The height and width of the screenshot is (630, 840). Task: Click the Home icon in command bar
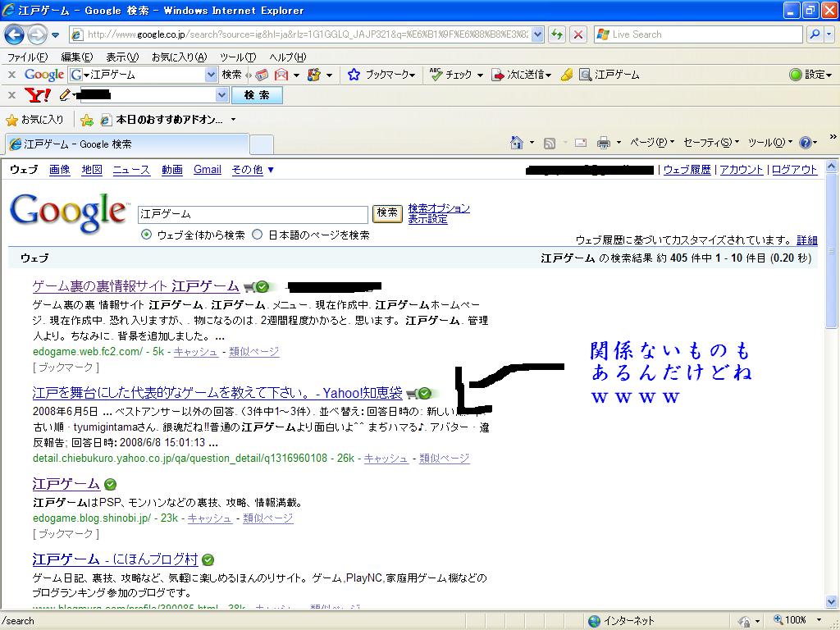tap(517, 143)
